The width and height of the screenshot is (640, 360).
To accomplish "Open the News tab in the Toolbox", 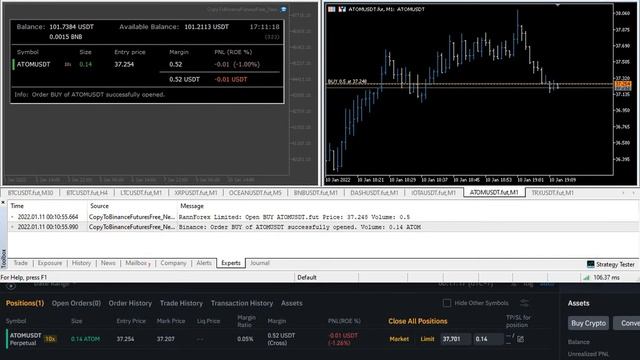I will pyautogui.click(x=108, y=263).
